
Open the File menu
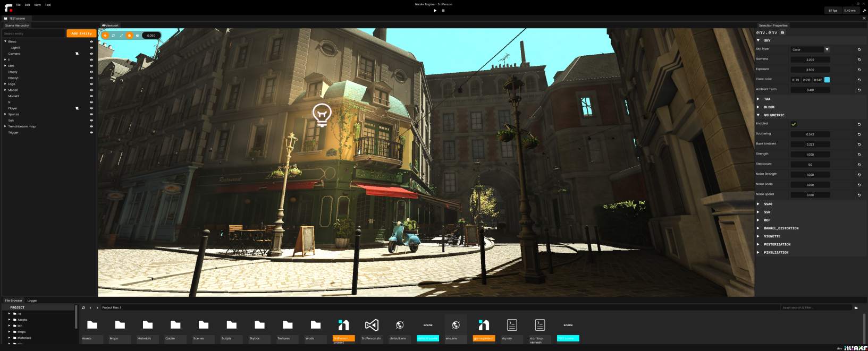click(18, 5)
